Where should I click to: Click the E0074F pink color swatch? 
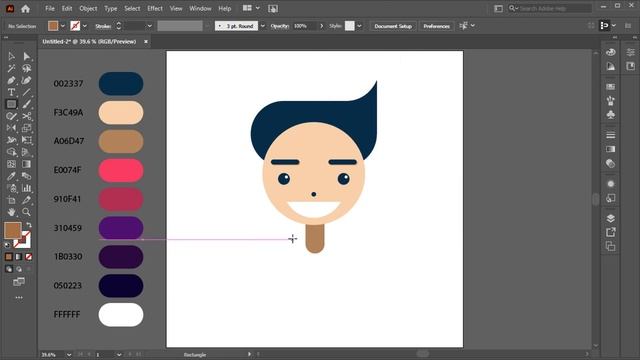[x=121, y=170]
